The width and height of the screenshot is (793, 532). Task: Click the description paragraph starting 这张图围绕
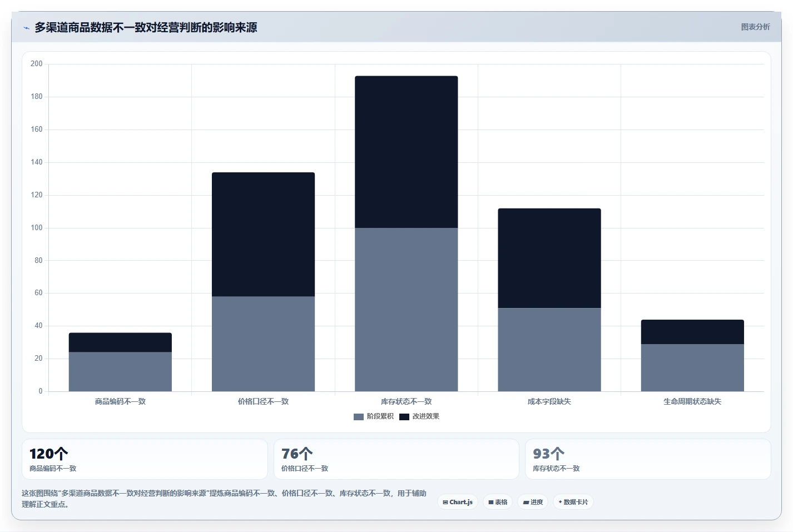click(x=224, y=499)
